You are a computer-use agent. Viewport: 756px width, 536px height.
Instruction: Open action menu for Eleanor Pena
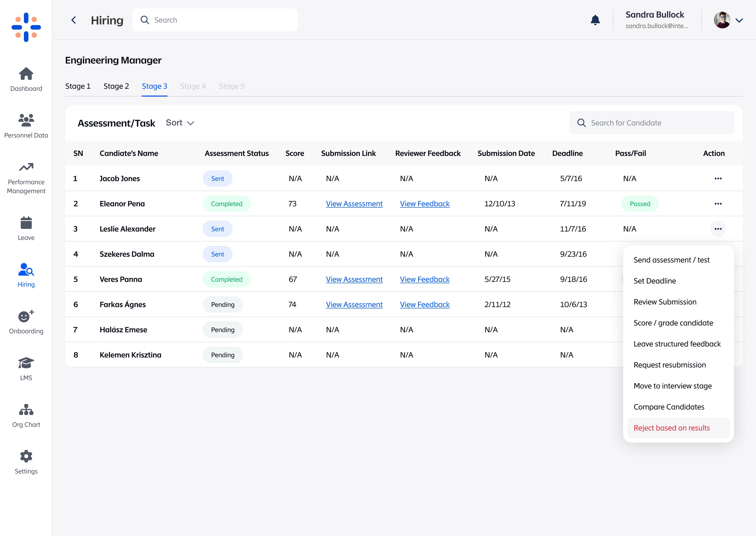[718, 204]
